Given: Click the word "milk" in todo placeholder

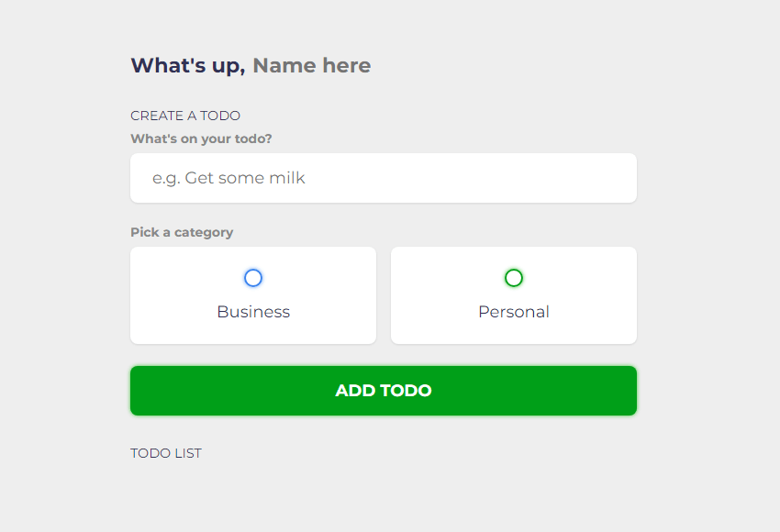Looking at the screenshot, I should (x=287, y=178).
